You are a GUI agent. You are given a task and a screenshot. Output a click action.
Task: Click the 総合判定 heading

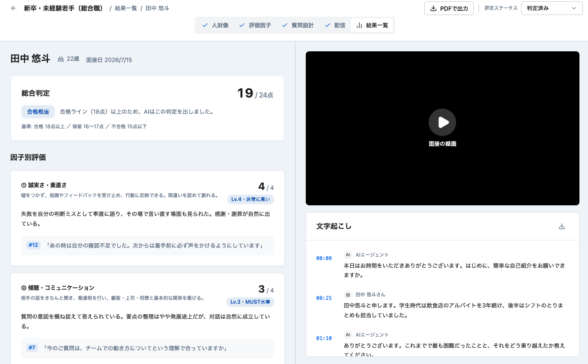pos(36,93)
